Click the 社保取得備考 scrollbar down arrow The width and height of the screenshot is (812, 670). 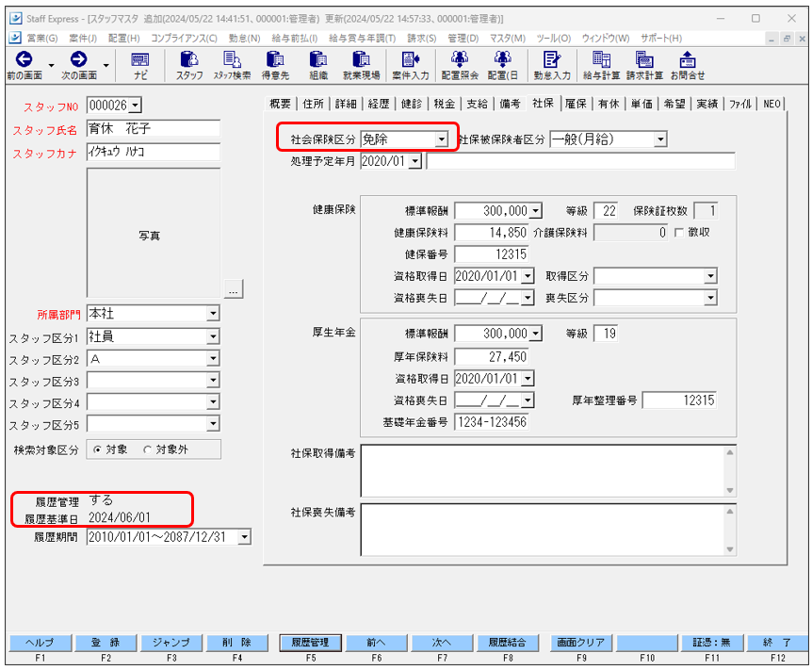(x=729, y=491)
